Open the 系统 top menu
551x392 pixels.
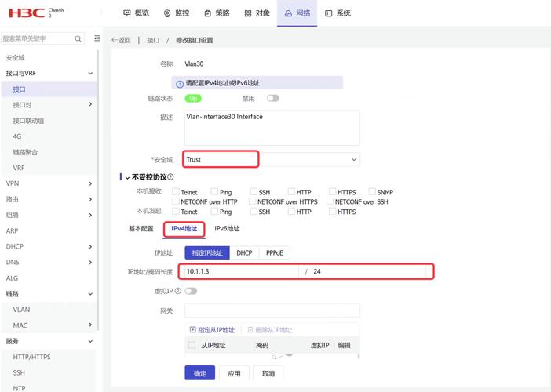338,13
